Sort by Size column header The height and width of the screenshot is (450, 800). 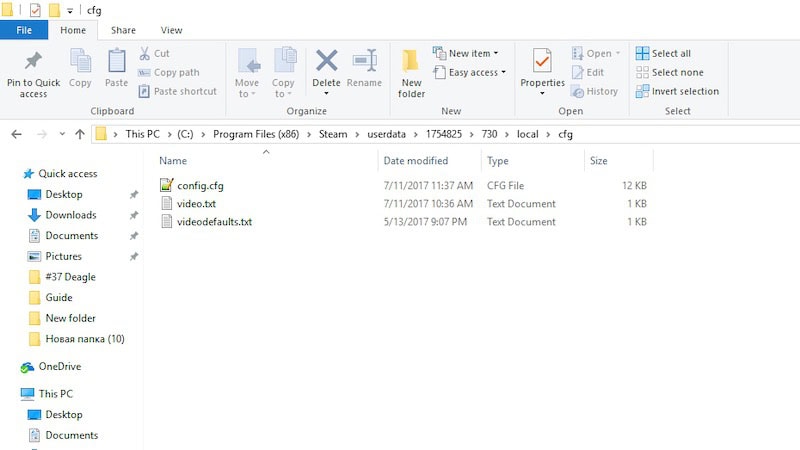[598, 161]
